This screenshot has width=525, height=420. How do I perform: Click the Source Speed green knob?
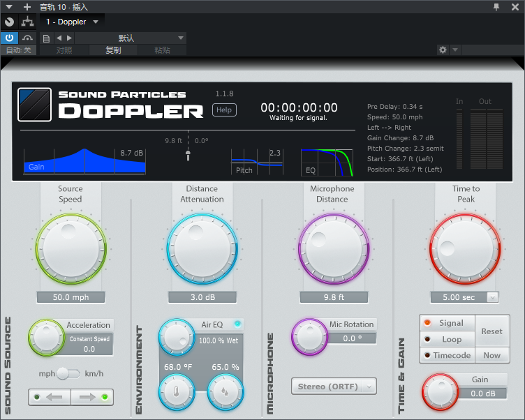(x=71, y=249)
